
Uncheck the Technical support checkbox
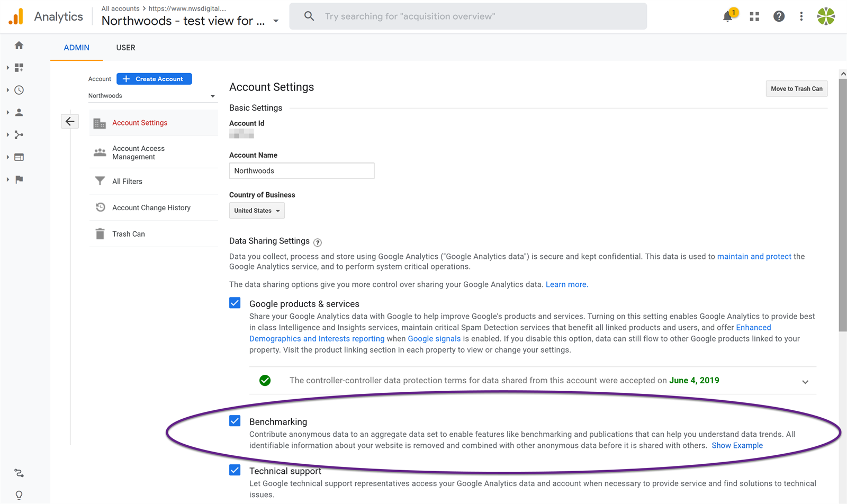235,470
